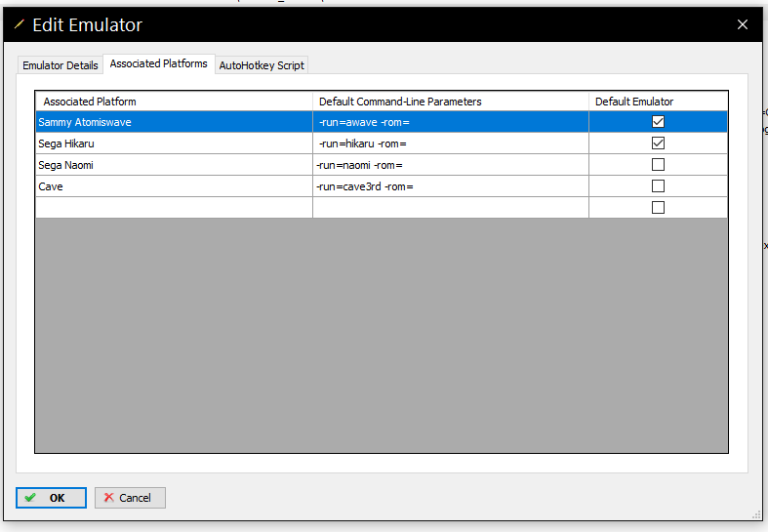Select the Cave platform cell
Screen dimensions: 768x532
(x=174, y=186)
